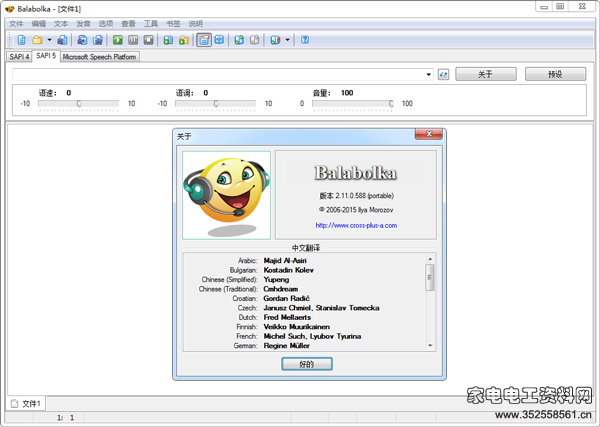Select the 文件1 document tab at bottom
Image resolution: width=600 pixels, height=427 pixels.
[x=26, y=404]
